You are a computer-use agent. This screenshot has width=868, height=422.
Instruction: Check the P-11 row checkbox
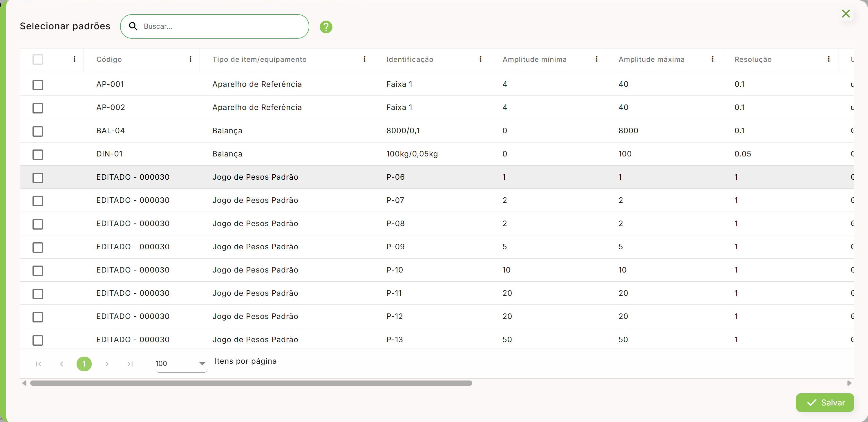pyautogui.click(x=38, y=294)
